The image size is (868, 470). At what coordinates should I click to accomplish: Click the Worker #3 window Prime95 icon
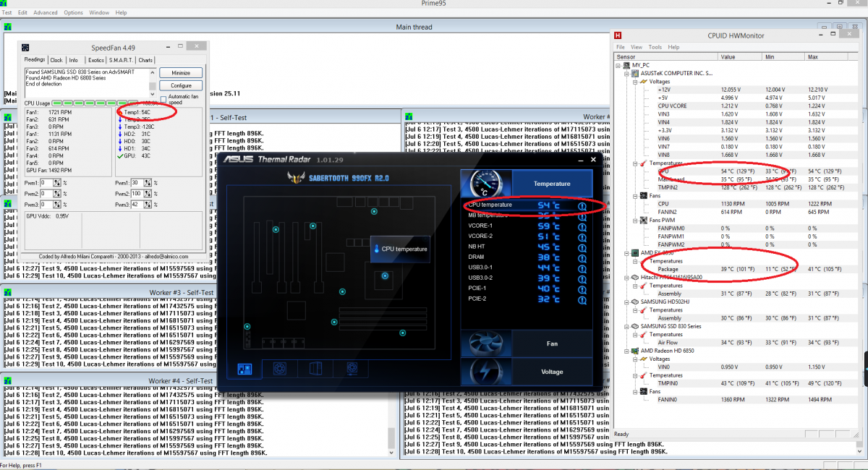[7, 292]
